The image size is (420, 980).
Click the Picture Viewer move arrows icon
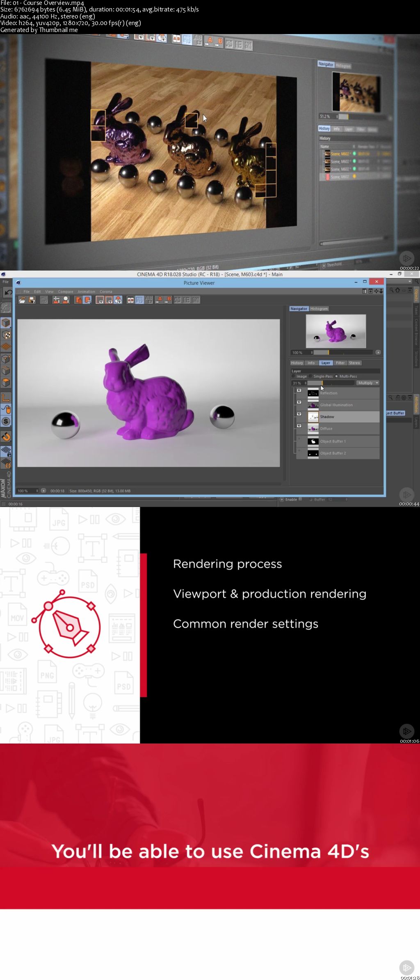click(x=376, y=291)
